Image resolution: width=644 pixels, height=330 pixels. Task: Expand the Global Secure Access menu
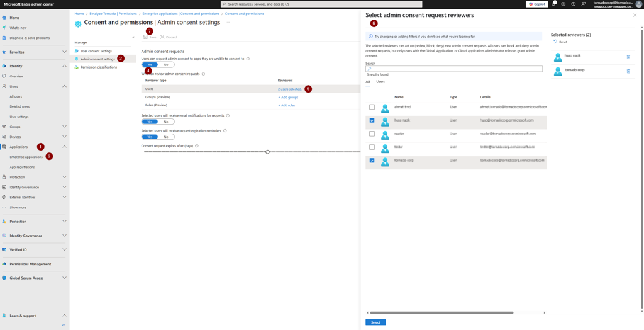64,278
